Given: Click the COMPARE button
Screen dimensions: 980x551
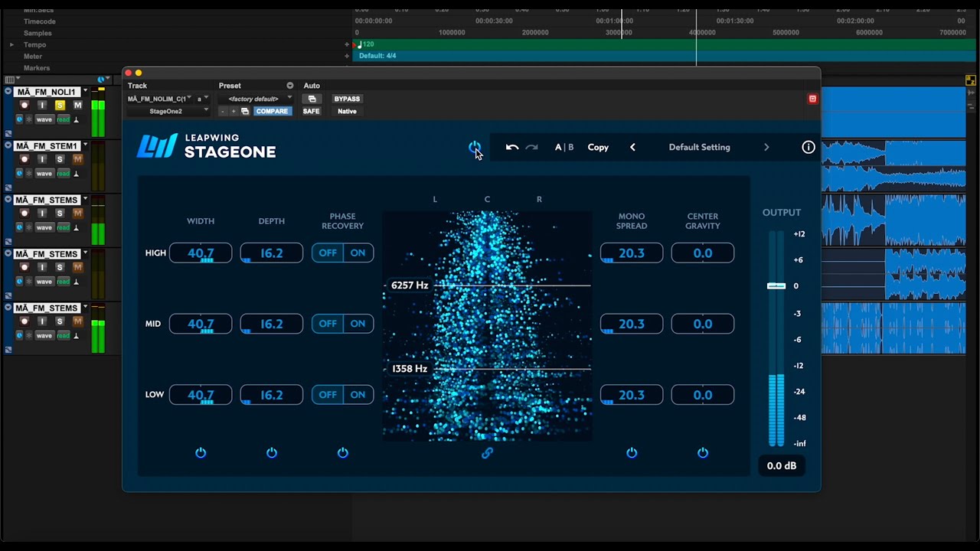Looking at the screenshot, I should tap(272, 111).
